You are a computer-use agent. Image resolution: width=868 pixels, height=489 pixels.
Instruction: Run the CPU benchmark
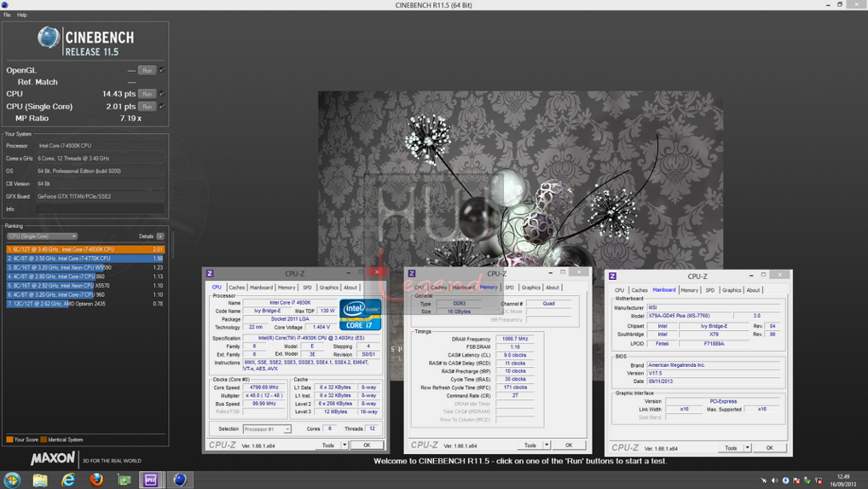pos(147,94)
